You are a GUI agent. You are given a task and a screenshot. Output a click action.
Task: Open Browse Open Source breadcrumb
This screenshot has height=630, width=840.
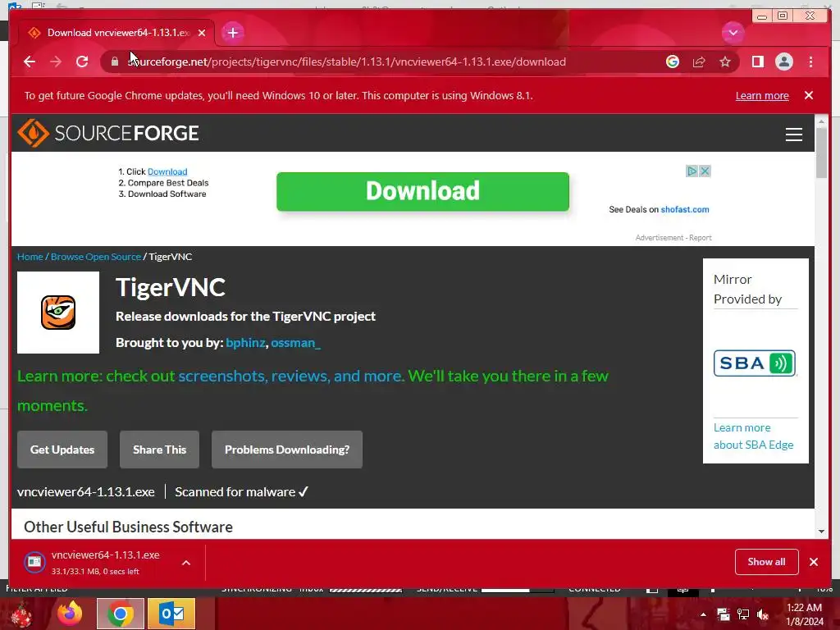[x=96, y=257]
